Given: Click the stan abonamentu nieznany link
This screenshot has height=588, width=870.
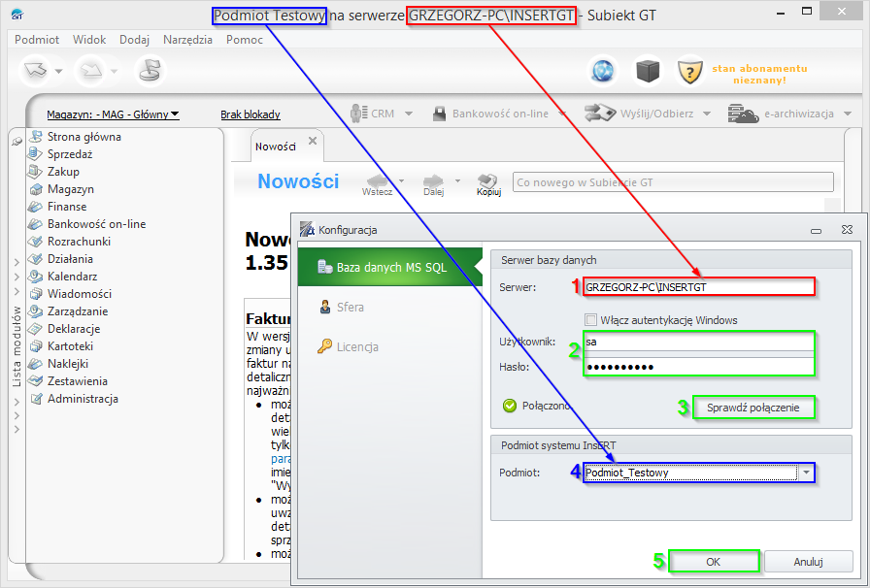Looking at the screenshot, I should click(759, 75).
